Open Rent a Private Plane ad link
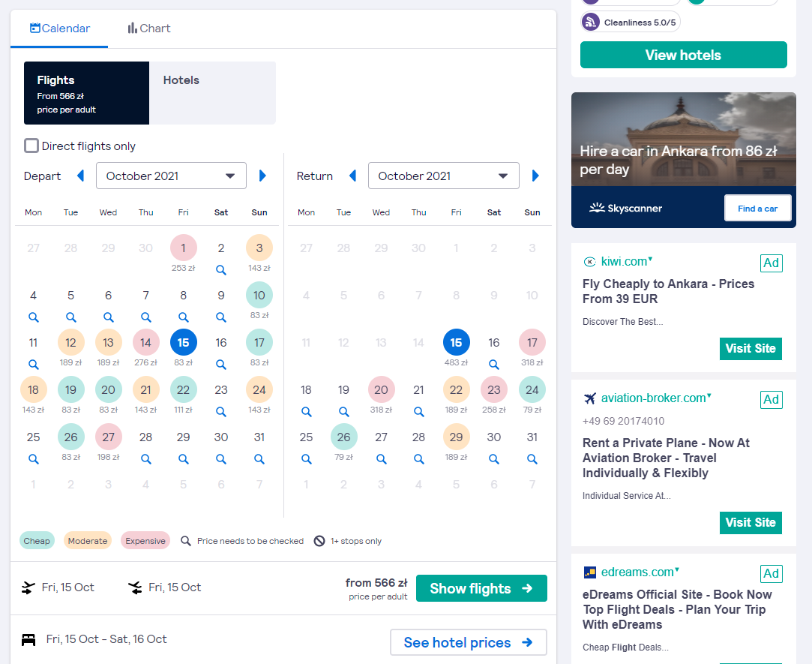The width and height of the screenshot is (812, 664). coord(666,458)
